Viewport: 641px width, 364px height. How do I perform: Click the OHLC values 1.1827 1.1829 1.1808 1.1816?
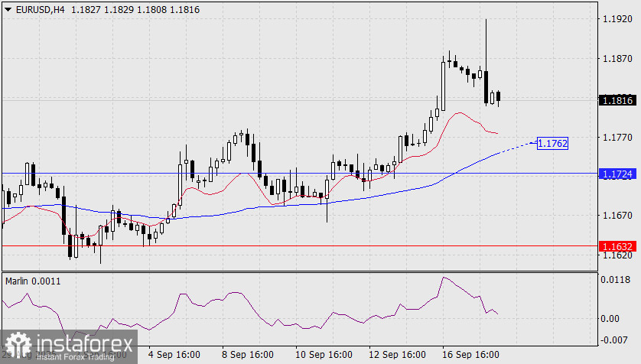135,9
